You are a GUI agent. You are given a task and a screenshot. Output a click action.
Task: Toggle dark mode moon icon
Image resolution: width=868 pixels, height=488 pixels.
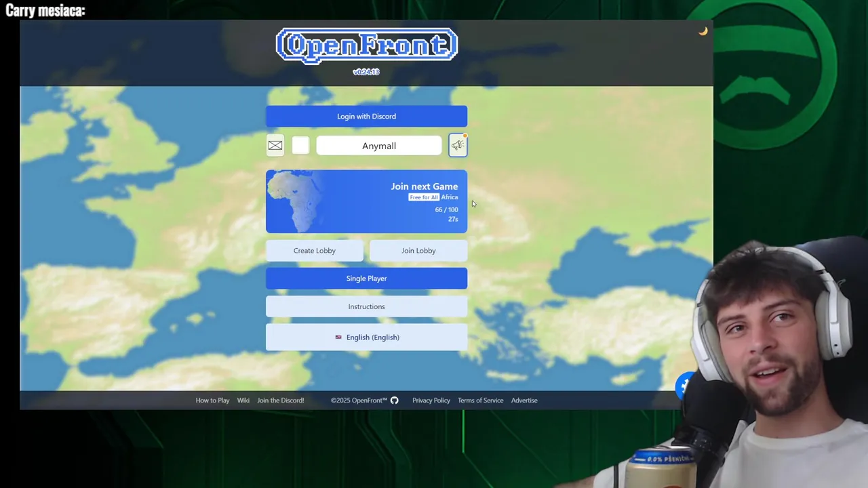[703, 31]
